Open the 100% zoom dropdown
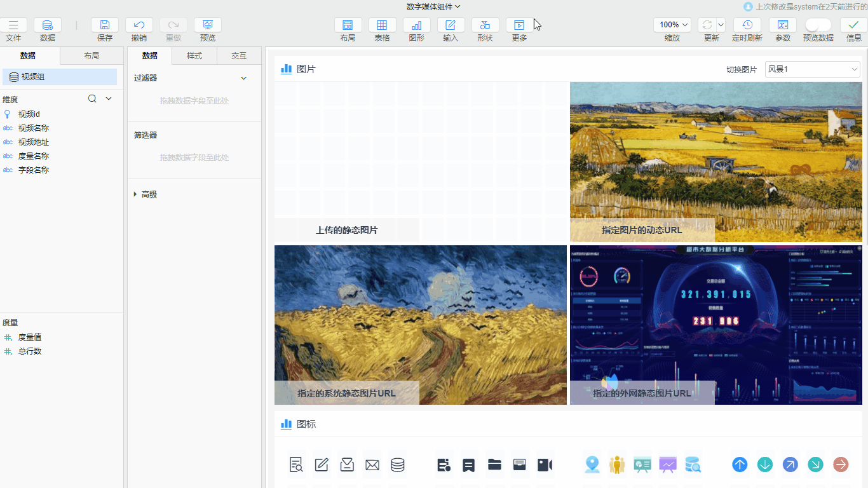Screen dimensions: 868x488 672,25
